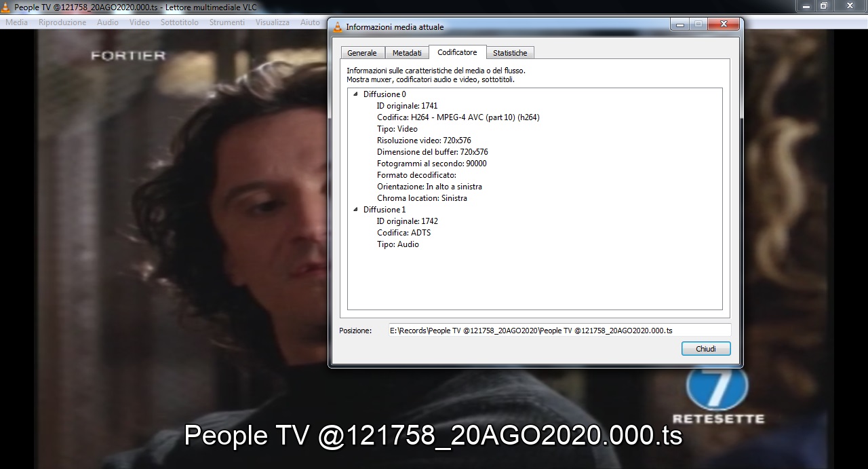Open the Statistiche tab
Image resolution: width=868 pixels, height=469 pixels.
point(510,53)
